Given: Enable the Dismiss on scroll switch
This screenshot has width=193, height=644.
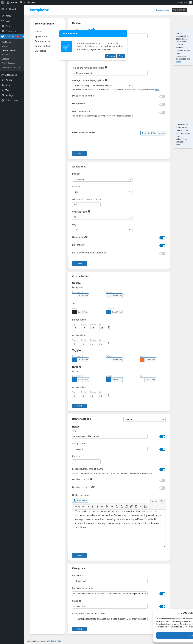Looking at the screenshot, I should point(162,480).
